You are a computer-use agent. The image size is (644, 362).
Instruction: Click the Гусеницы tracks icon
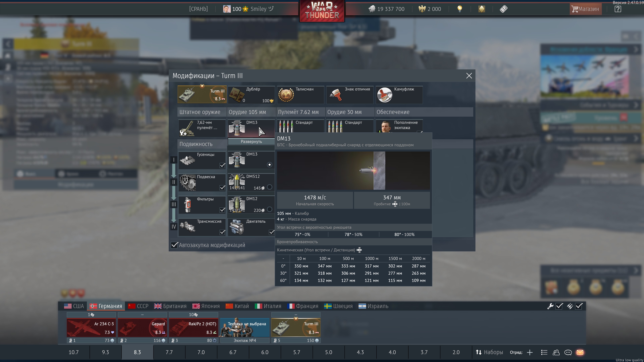[x=187, y=160]
